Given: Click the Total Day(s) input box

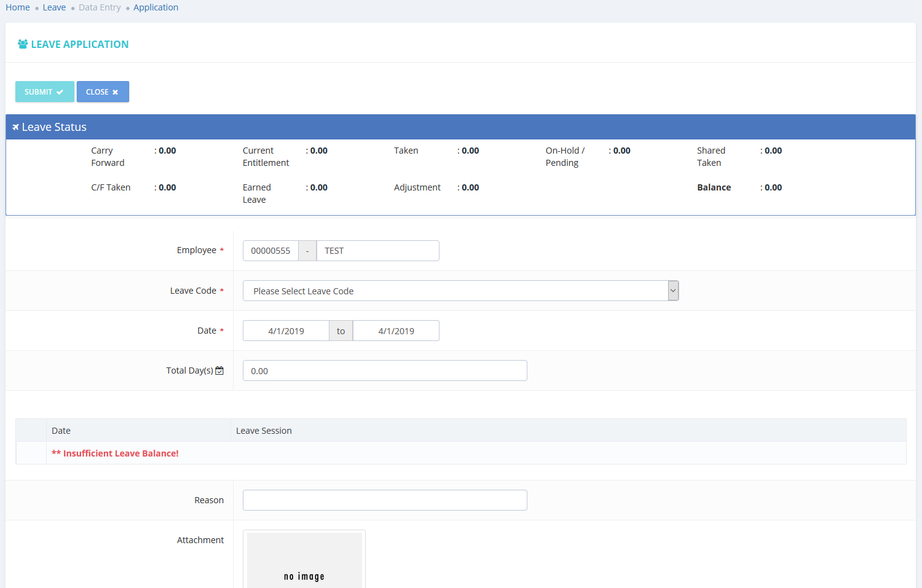Looking at the screenshot, I should [385, 370].
